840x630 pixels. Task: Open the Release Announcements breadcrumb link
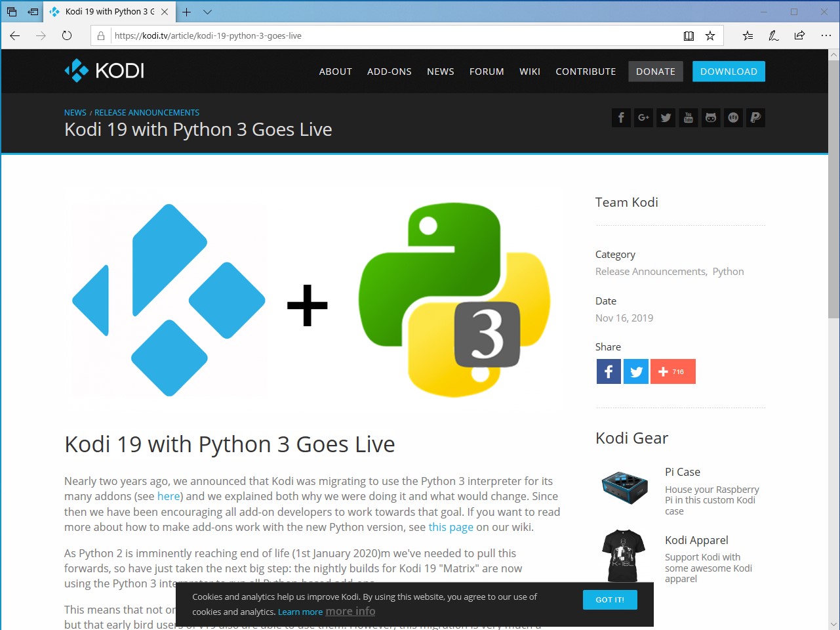click(147, 112)
